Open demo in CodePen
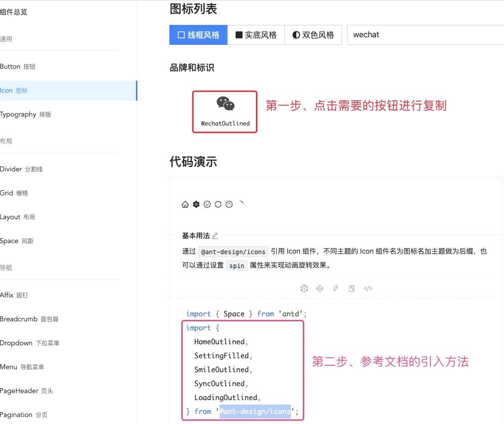This screenshot has height=424, width=504. [x=320, y=288]
